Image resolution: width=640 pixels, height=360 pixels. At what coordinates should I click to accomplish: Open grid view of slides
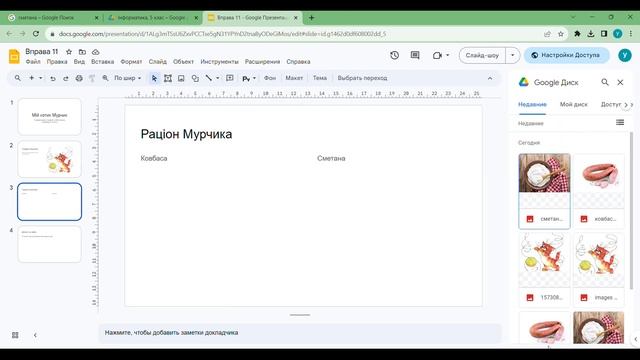(x=15, y=335)
